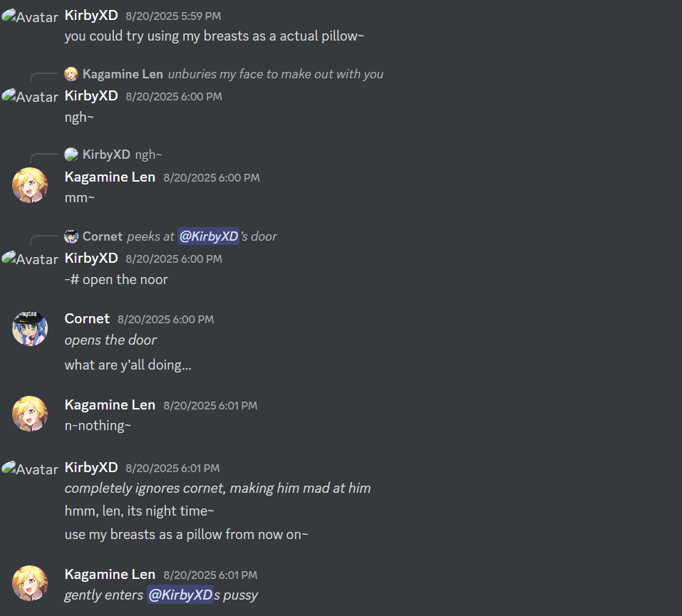Viewport: 682px width, 616px height.
Task: Click KirbyXD's avatar beside 'open the noor'
Action: pos(30,259)
